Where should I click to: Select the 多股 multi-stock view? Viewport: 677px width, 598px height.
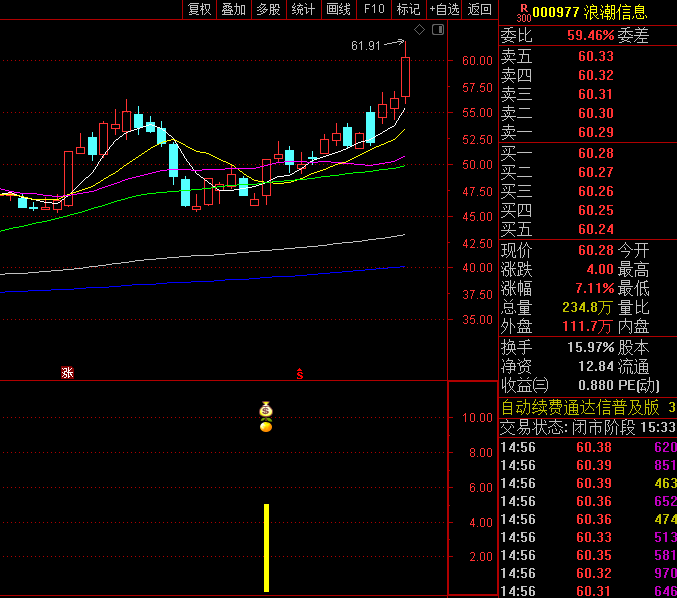pyautogui.click(x=269, y=9)
